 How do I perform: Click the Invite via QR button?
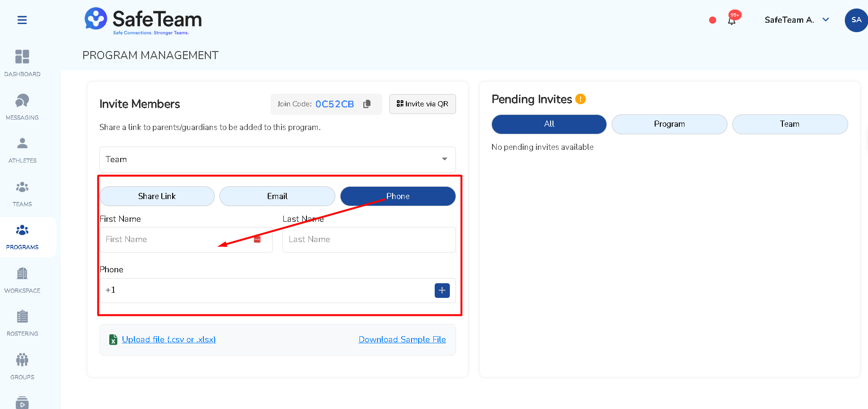click(x=422, y=104)
